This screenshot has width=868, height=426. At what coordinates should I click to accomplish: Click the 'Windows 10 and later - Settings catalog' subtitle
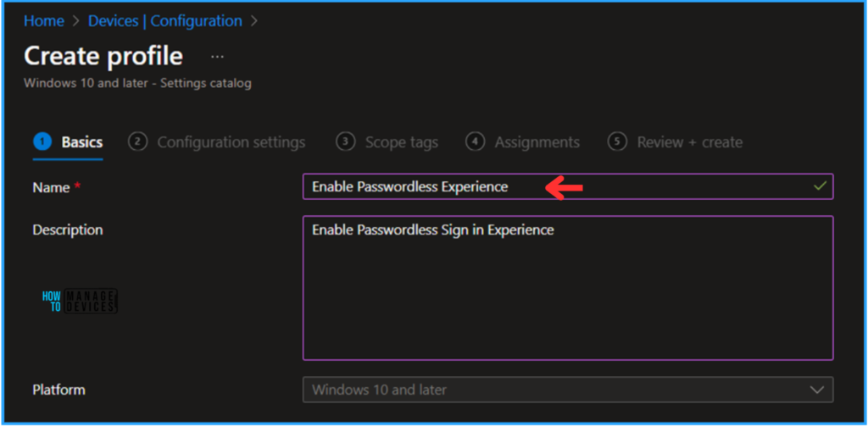click(x=138, y=84)
